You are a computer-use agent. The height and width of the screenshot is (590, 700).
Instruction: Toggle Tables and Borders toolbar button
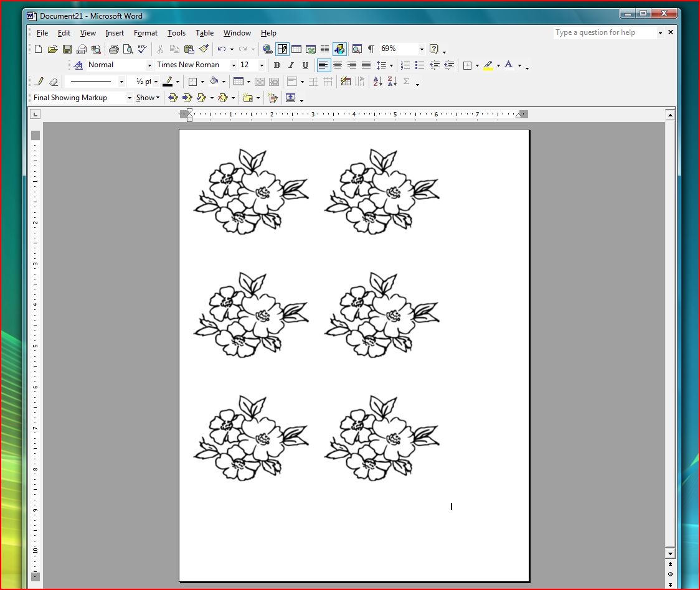pos(282,49)
